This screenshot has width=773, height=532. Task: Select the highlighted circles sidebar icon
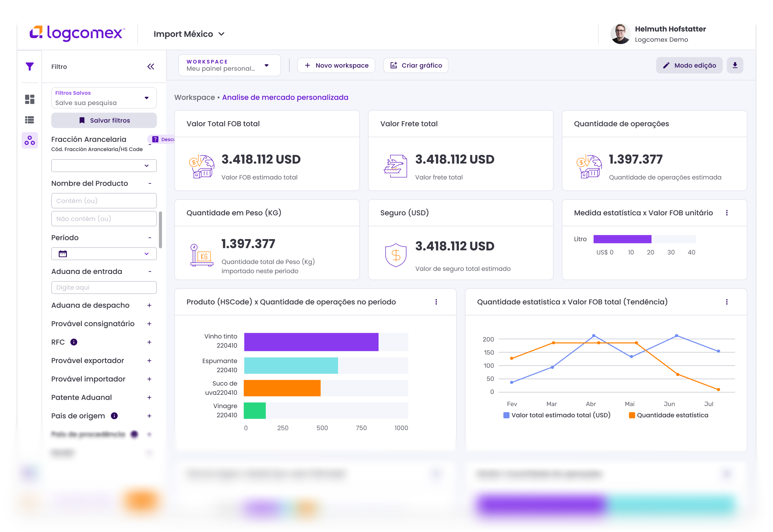30,140
